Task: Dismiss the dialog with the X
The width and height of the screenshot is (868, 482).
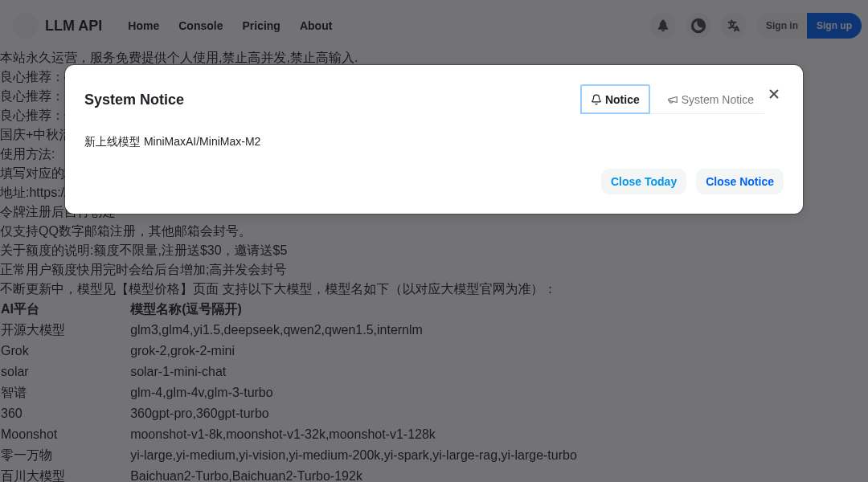Action: pyautogui.click(x=774, y=94)
